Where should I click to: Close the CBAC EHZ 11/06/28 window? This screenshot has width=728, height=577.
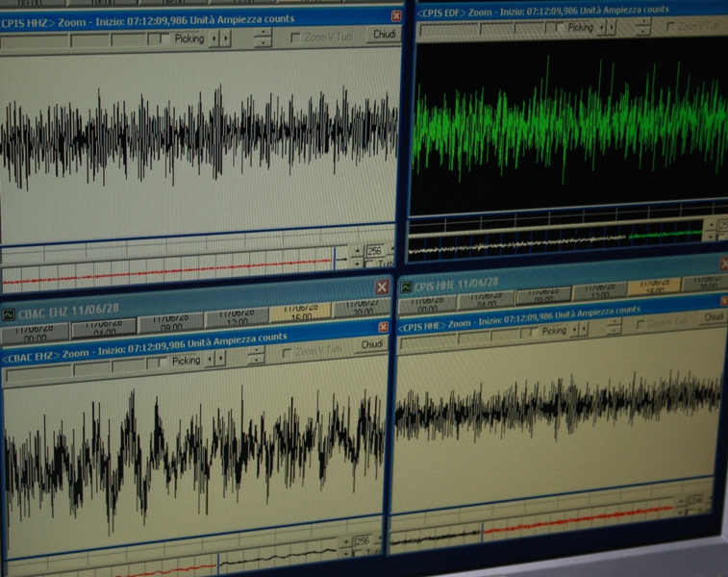coord(382,288)
